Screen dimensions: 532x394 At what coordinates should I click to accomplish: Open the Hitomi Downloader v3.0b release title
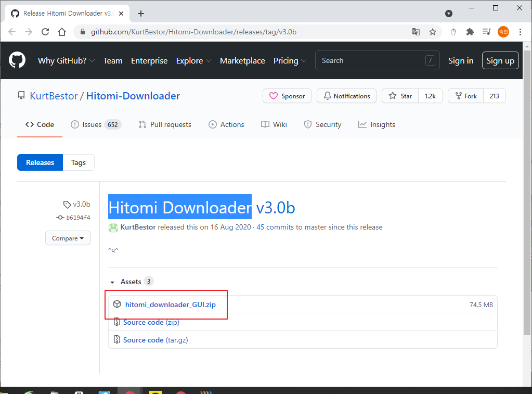click(x=202, y=207)
